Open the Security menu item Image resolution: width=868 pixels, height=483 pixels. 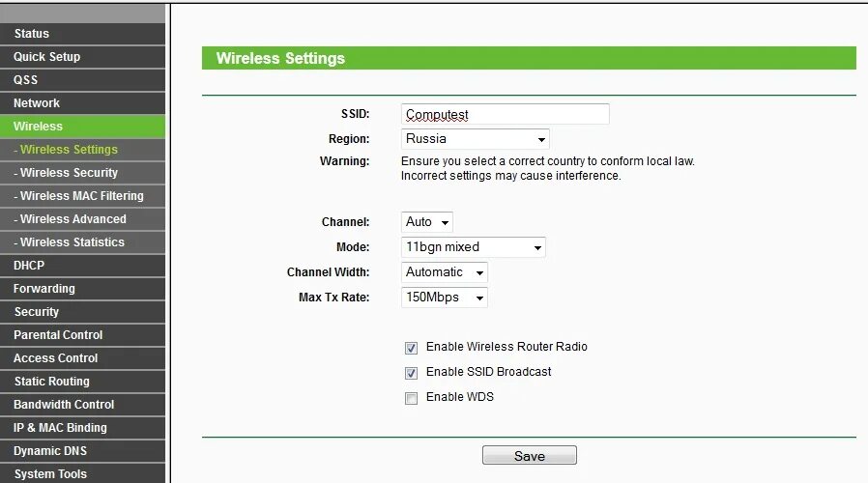pos(82,312)
